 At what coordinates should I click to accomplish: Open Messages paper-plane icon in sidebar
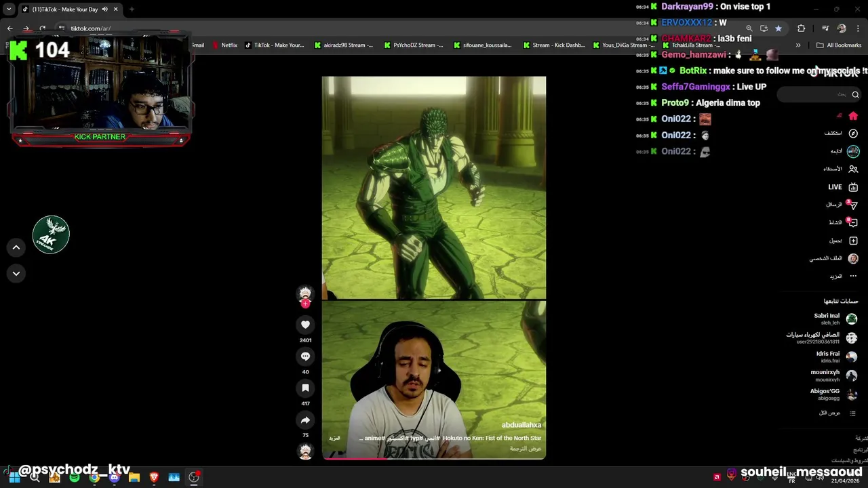853,205
